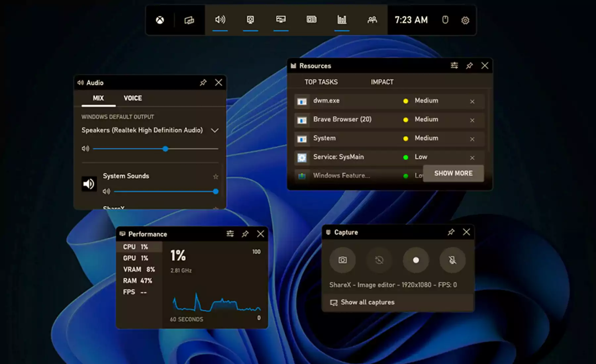Screen dimensions: 596x364
Task: Click the System Sounds volume slider
Action: 165,192
